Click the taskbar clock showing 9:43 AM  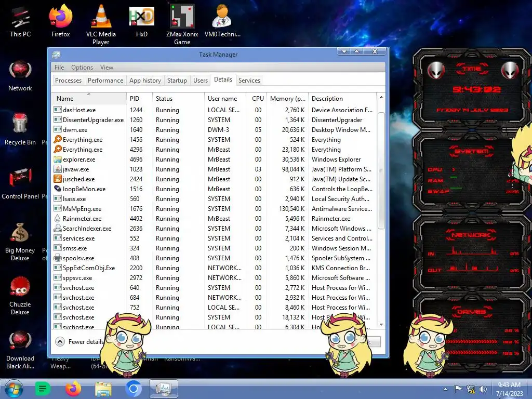tap(509, 389)
